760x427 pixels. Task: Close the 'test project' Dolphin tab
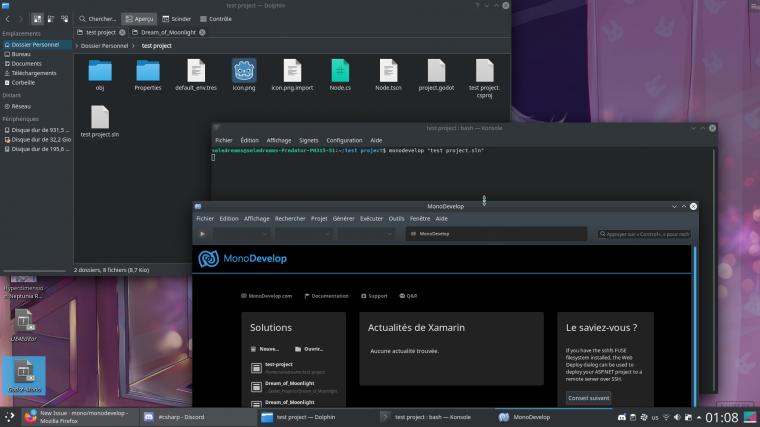tap(122, 32)
